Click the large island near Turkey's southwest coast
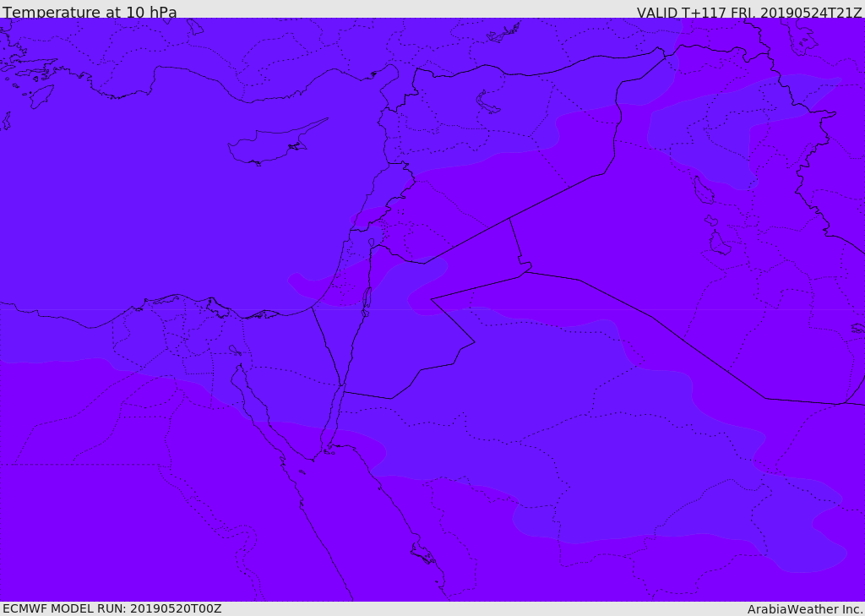 click(41, 95)
